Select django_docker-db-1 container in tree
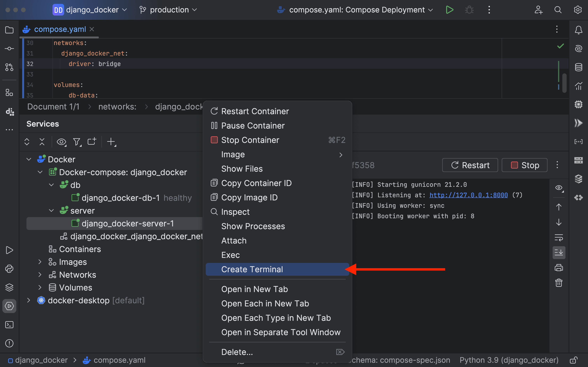 point(121,198)
